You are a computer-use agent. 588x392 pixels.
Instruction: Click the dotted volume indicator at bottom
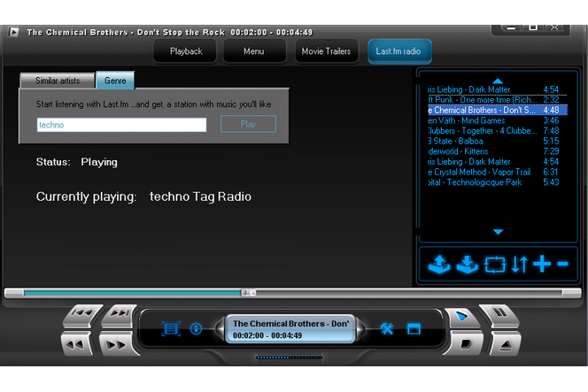click(x=289, y=357)
